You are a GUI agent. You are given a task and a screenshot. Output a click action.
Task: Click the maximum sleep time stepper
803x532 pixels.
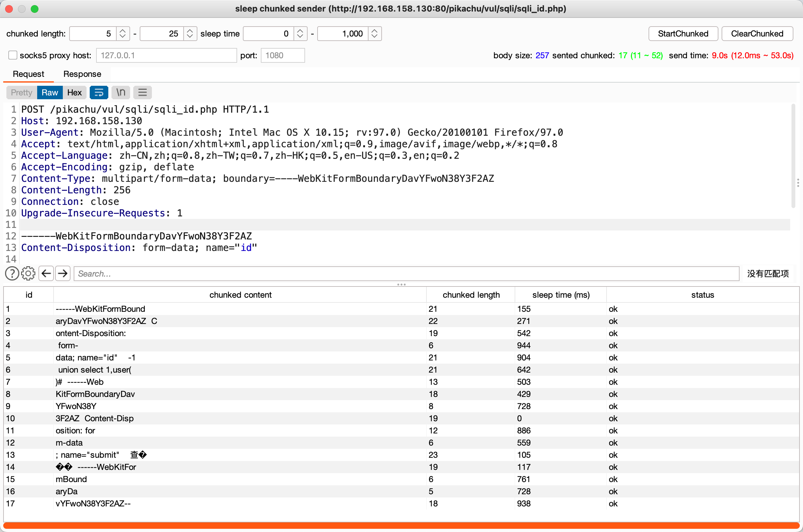click(375, 34)
